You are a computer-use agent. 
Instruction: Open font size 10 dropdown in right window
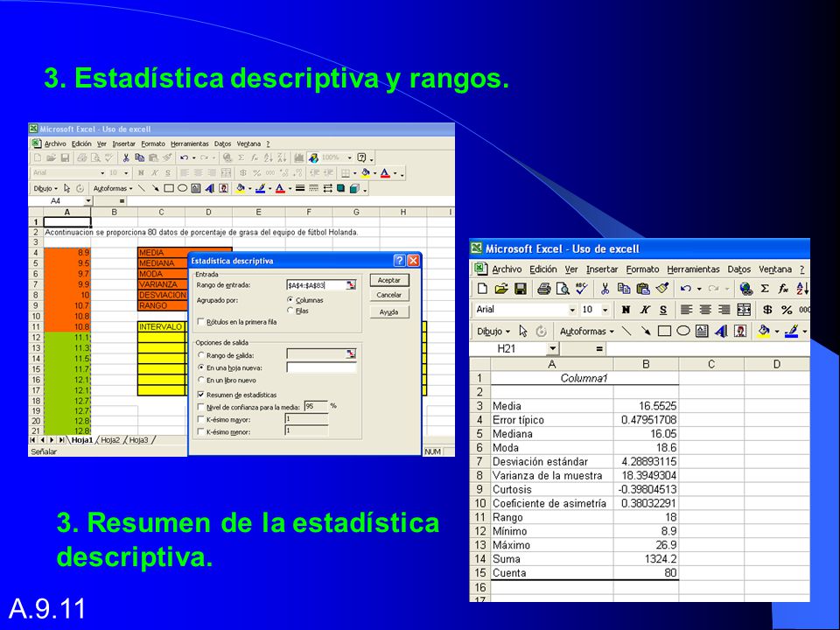605,310
